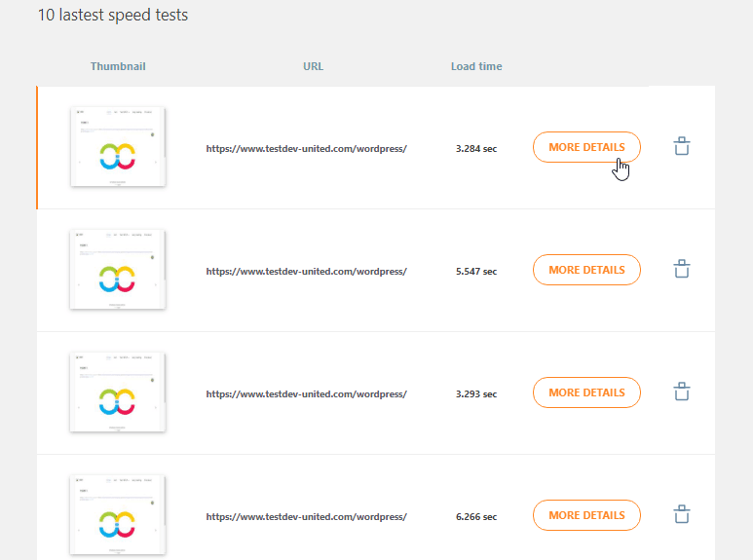Open the URL in the 5.547 sec row
Image resolution: width=753 pixels, height=560 pixels.
point(306,272)
